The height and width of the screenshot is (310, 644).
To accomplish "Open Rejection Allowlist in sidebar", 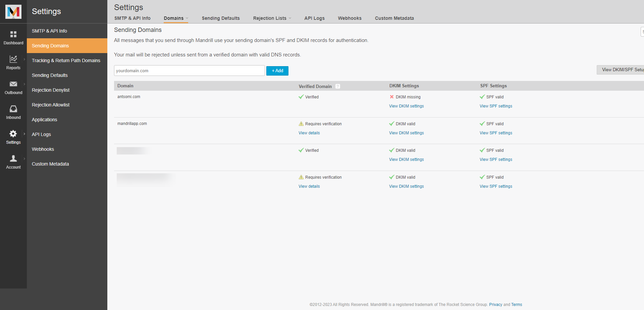I will pyautogui.click(x=67, y=105).
